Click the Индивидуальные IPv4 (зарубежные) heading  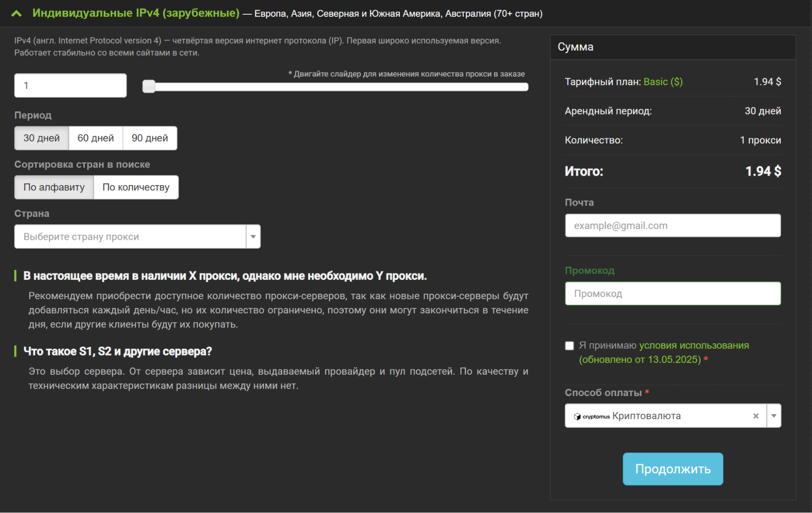coord(136,13)
